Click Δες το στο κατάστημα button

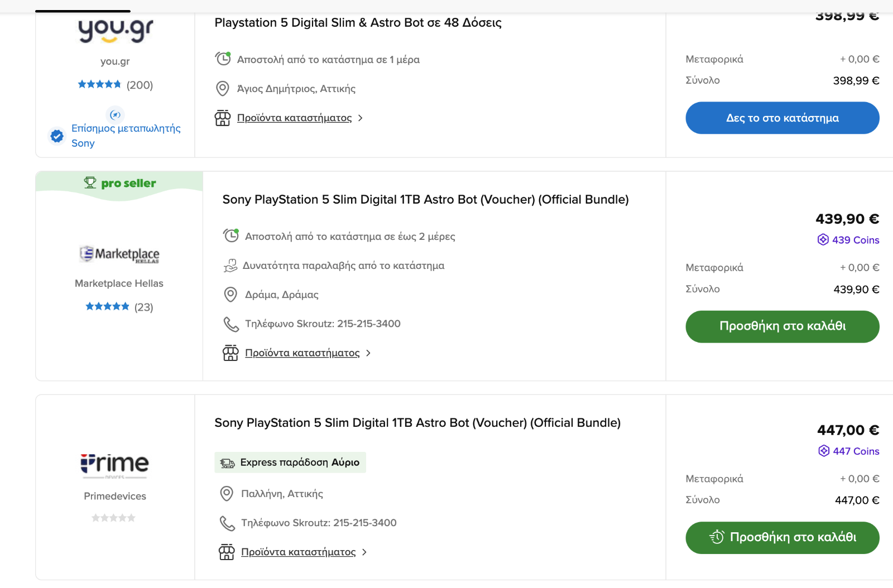[782, 118]
